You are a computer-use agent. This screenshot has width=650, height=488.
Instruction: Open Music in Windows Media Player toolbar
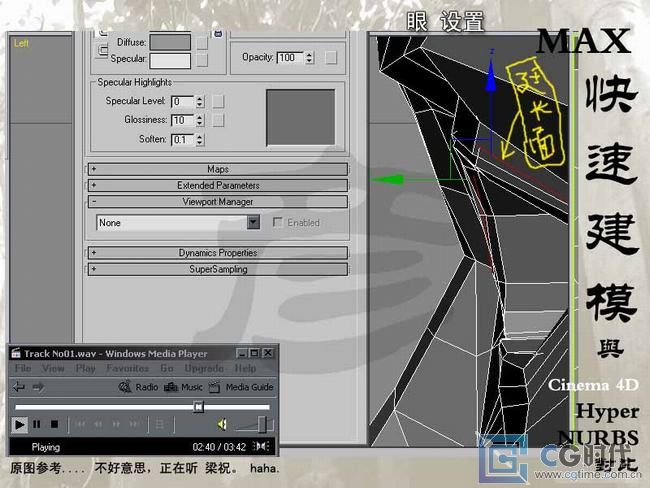(x=183, y=387)
